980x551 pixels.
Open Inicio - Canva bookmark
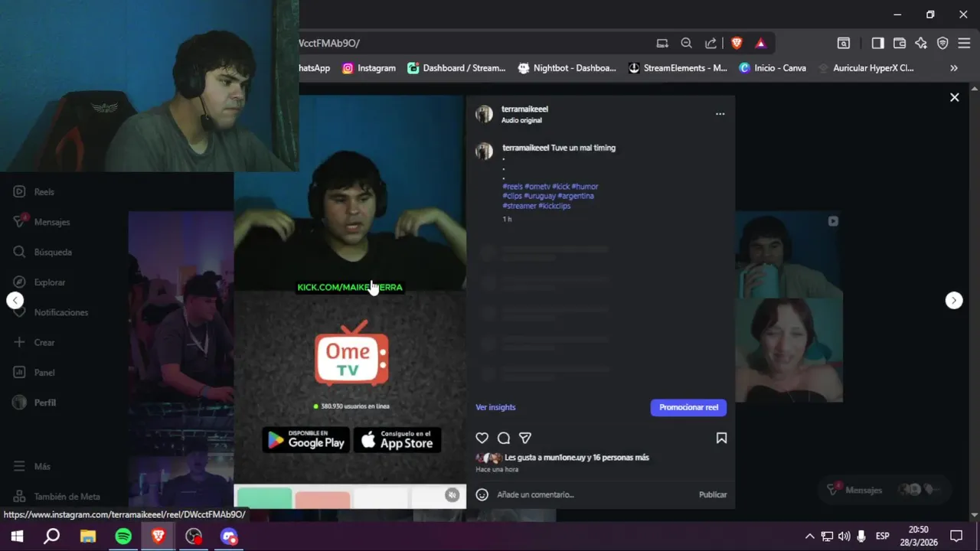coord(772,68)
